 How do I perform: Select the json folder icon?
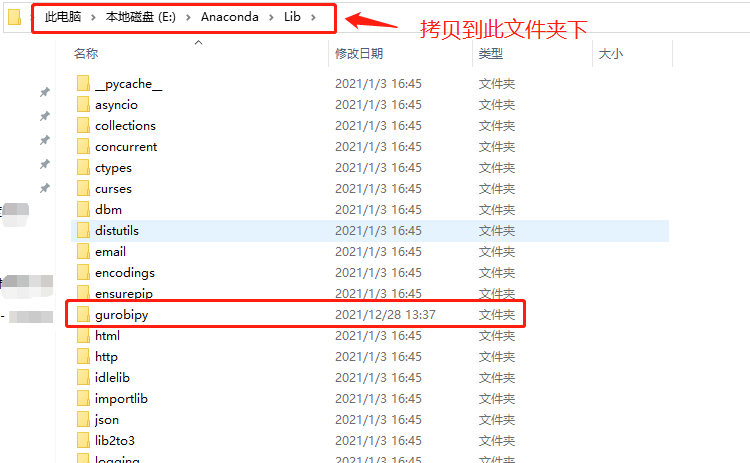tap(83, 419)
